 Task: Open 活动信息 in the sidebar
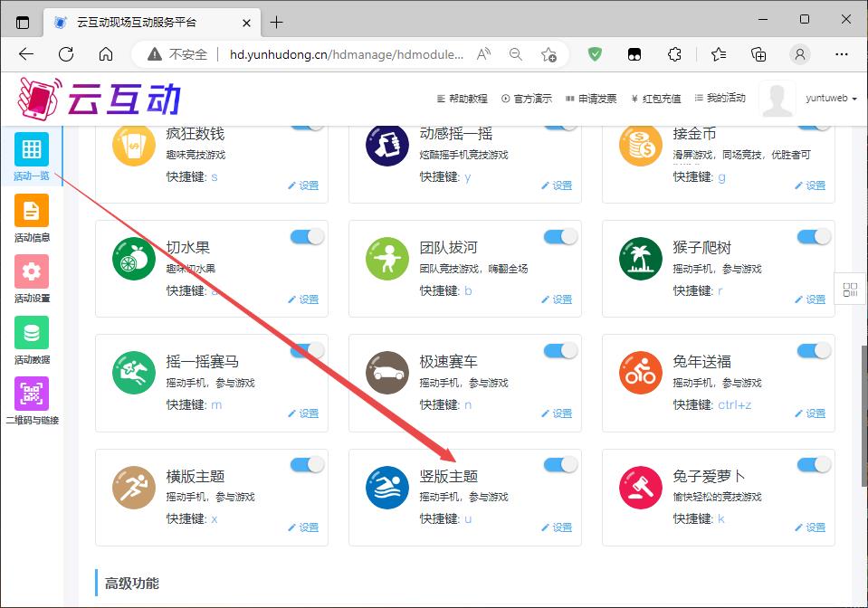click(32, 211)
